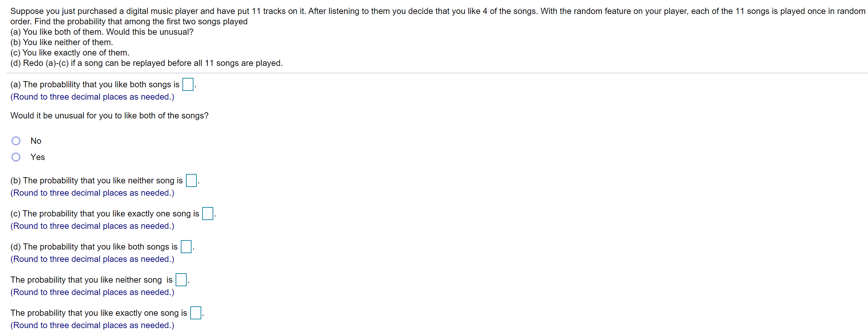Click the "You like neither of them" line
Image resolution: width=868 pixels, height=332 pixels.
coord(62,42)
